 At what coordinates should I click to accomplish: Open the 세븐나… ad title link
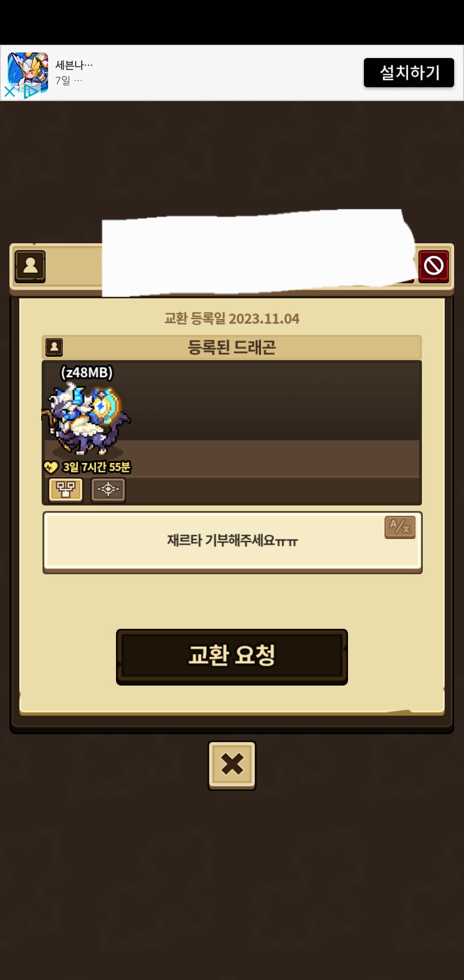74,65
